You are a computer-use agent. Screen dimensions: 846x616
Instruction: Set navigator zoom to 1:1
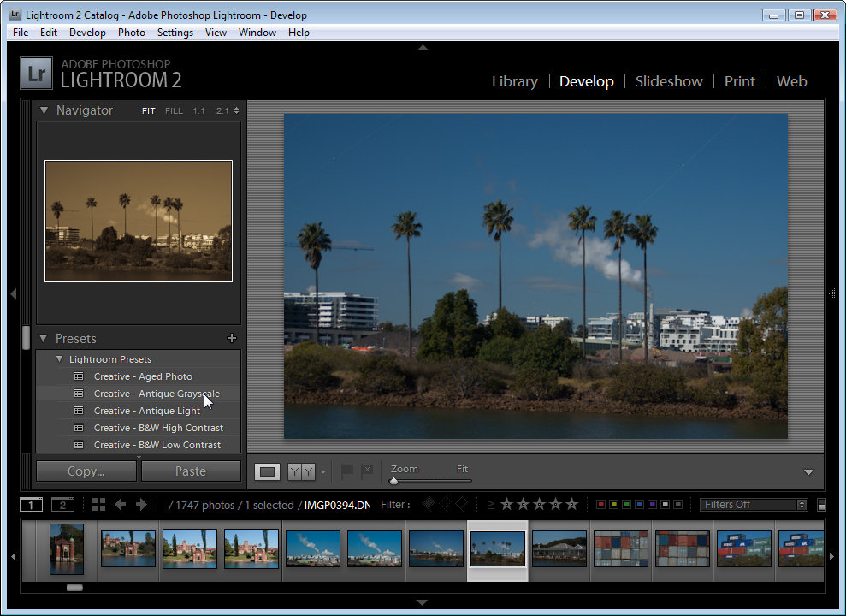tap(198, 110)
